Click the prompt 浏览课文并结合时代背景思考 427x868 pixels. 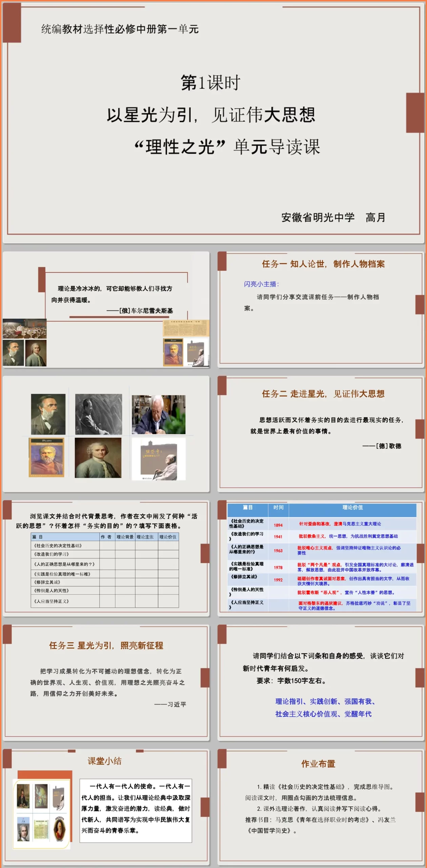pyautogui.click(x=107, y=521)
